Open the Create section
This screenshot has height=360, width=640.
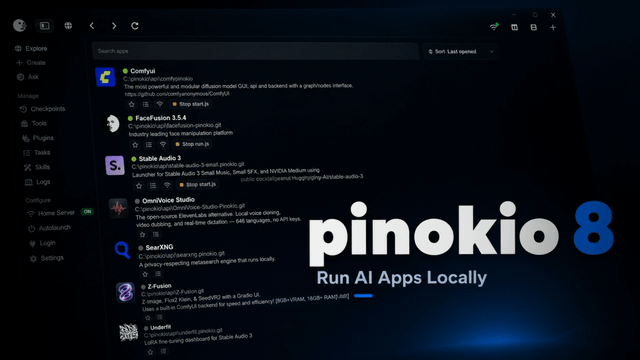pos(31,63)
